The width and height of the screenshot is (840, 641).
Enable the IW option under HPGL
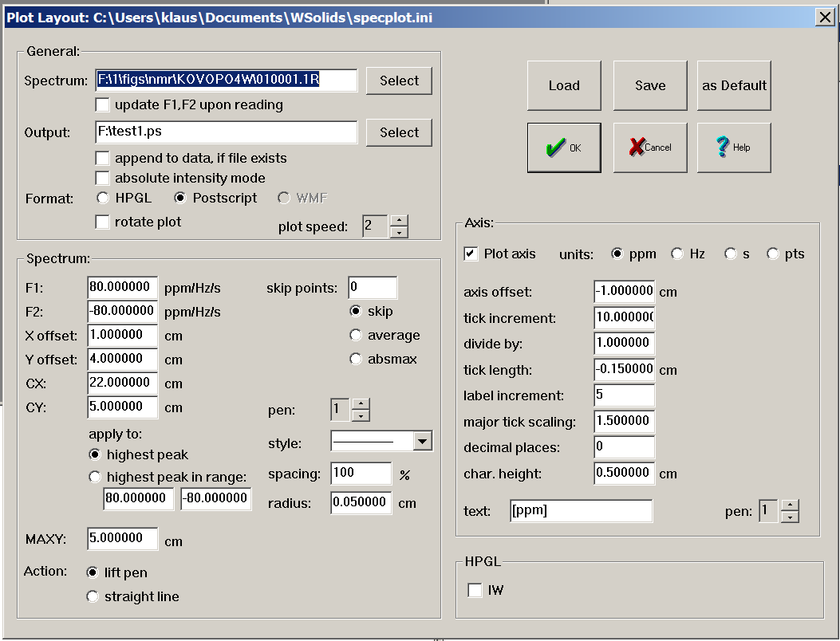(x=475, y=590)
